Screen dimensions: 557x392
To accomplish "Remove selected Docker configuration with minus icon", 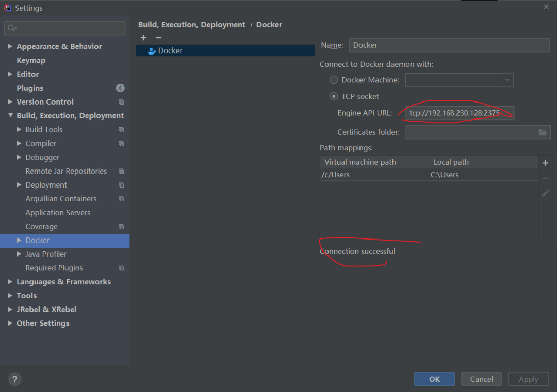I will 159,38.
